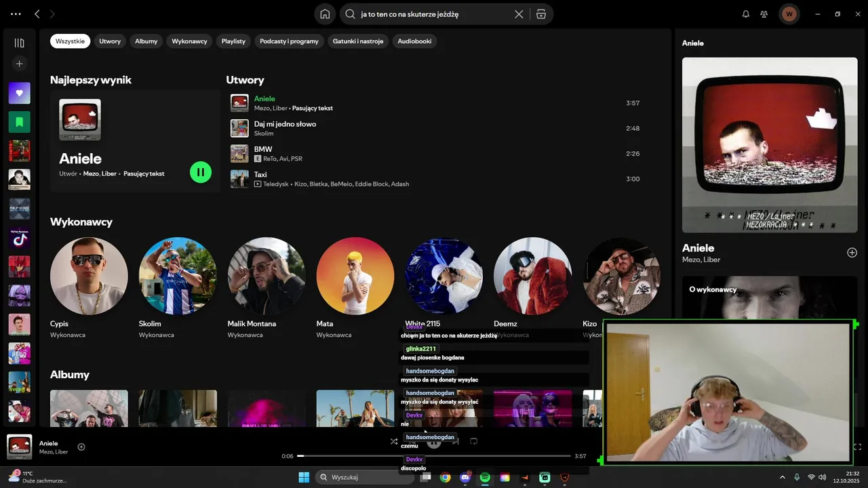Open the Albumy section heading
868x488 pixels.
[x=70, y=374]
